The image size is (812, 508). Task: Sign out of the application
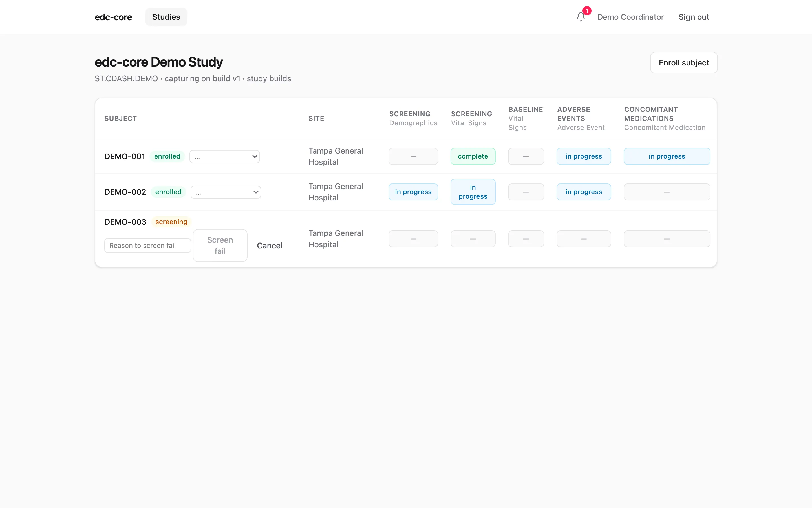tap(694, 17)
